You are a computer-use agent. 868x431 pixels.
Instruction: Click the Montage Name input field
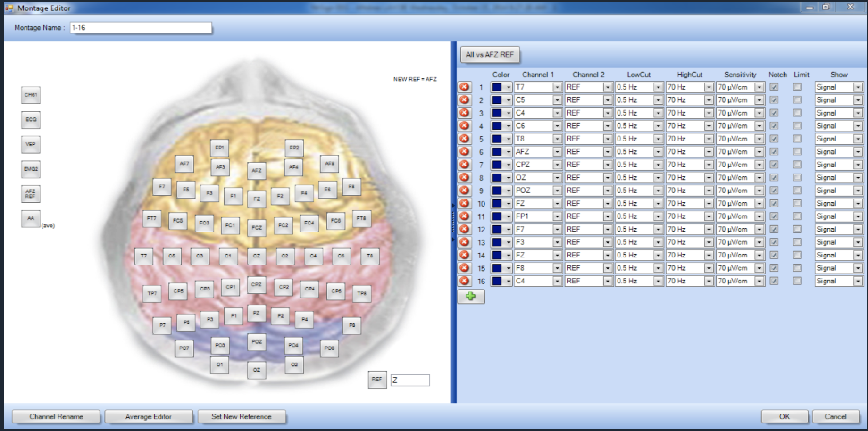(141, 28)
